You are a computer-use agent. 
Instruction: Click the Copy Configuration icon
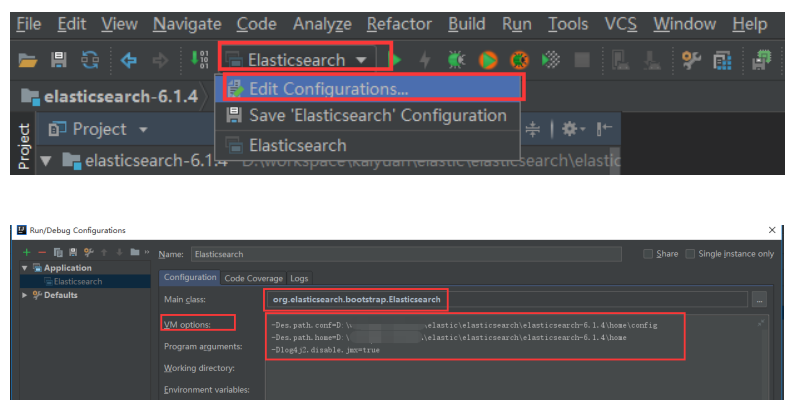click(x=58, y=252)
